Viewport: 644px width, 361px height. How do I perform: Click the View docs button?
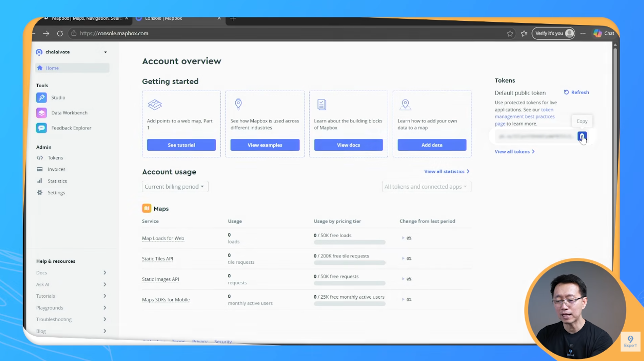348,145
